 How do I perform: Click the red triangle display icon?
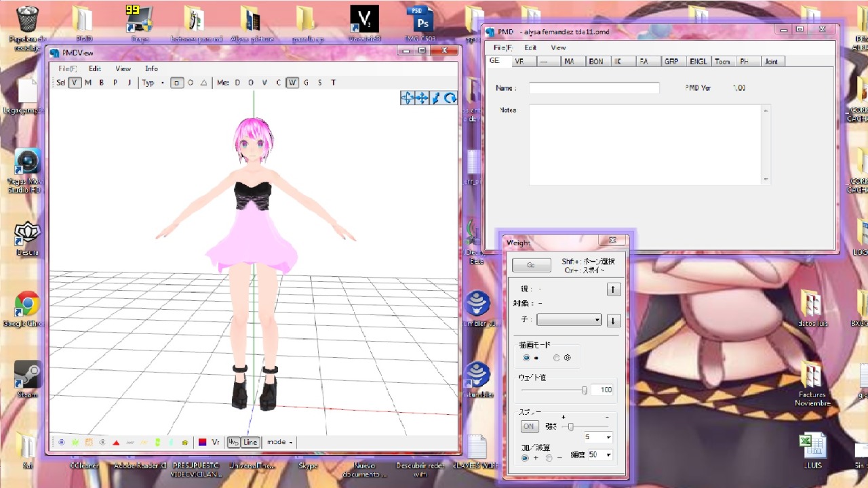(116, 443)
